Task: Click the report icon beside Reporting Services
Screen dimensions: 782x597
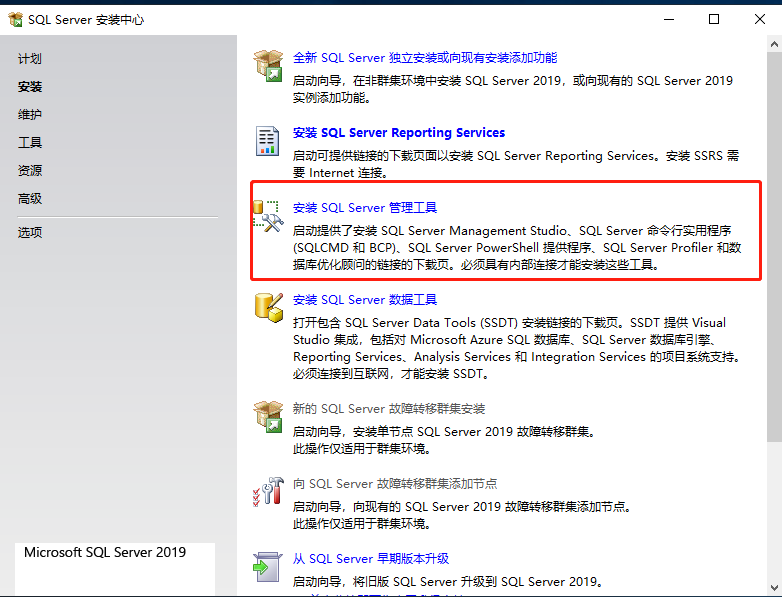Action: [268, 141]
